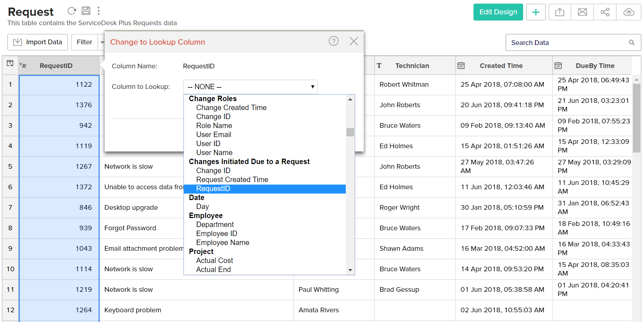
Task: Choose Employee ID from the list
Action: (x=217, y=234)
